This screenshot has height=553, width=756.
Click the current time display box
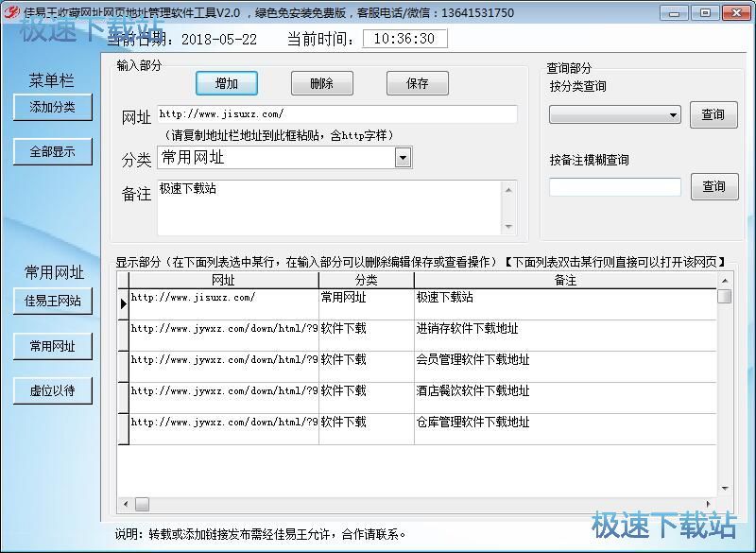click(404, 39)
